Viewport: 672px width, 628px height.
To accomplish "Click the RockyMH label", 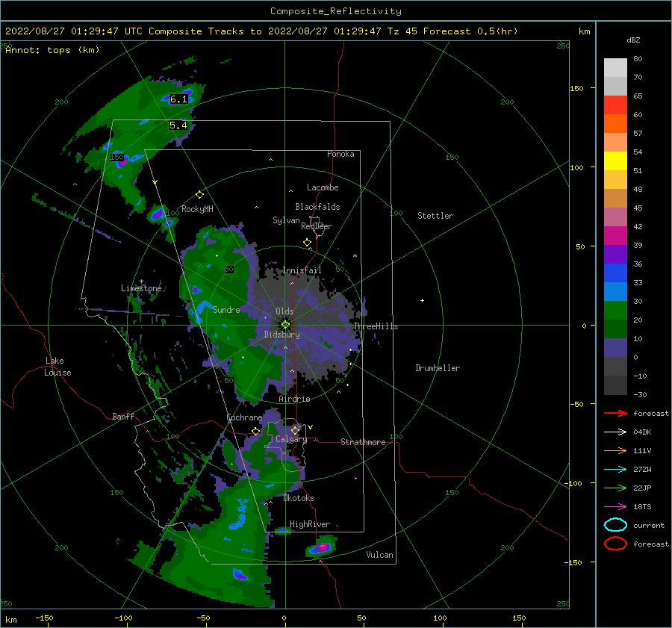I will (x=197, y=209).
